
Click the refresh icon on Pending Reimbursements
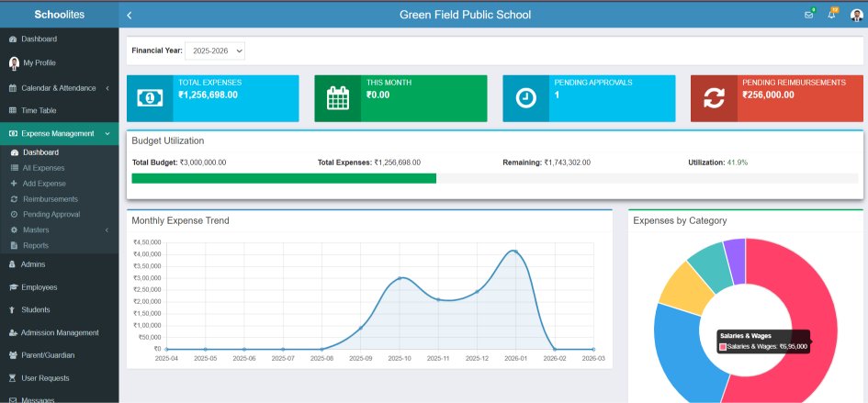pos(714,98)
